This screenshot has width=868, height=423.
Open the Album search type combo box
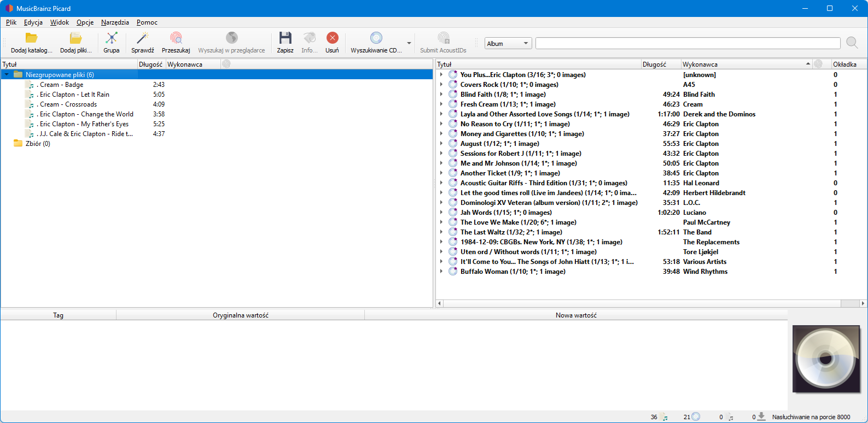508,43
